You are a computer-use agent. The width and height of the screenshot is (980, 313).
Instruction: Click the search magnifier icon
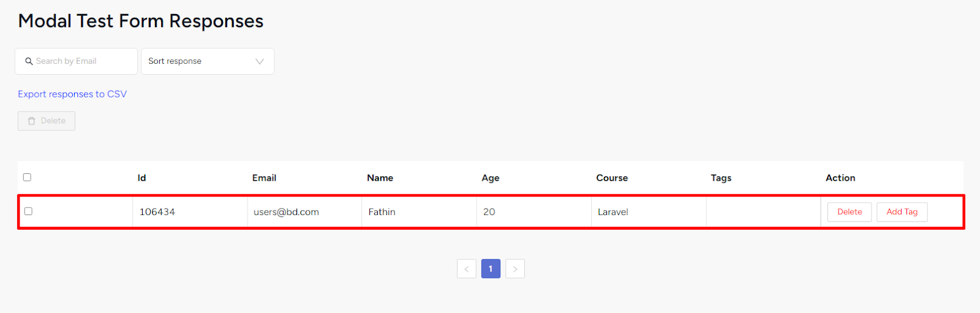tap(29, 61)
